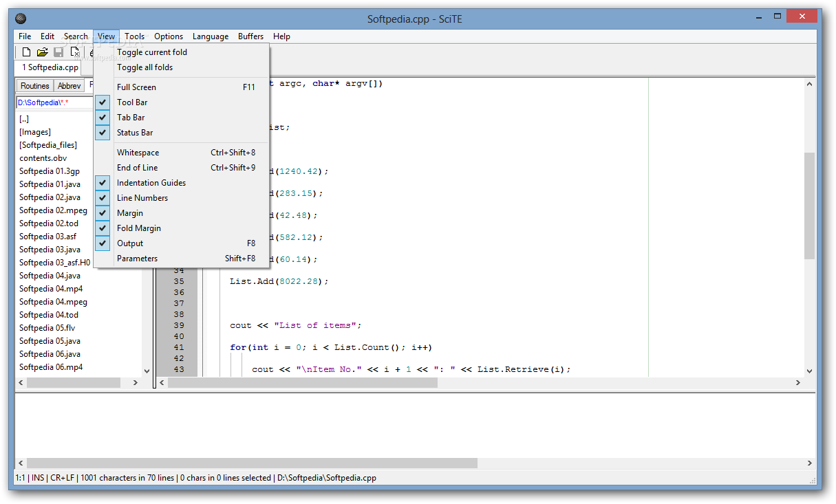The image size is (836, 504).
Task: Open the [Images] folder entry
Action: tap(35, 132)
